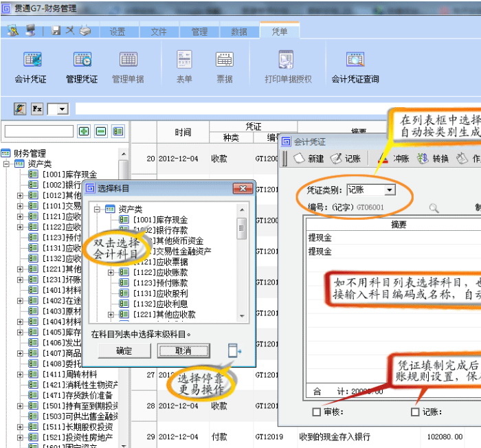Viewport: 481px width, 448px height.
Task: Select [1001]库存现金 in 选择科目 dialog
Action: coord(160,220)
